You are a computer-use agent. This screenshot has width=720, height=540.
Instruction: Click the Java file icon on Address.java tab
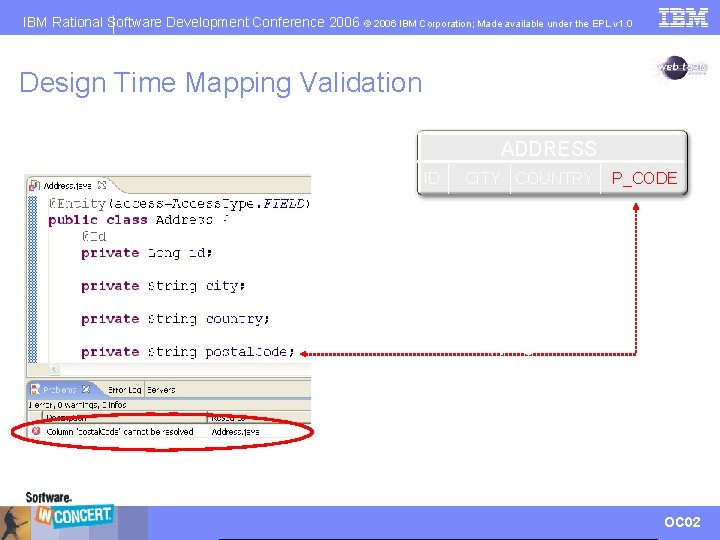34,186
